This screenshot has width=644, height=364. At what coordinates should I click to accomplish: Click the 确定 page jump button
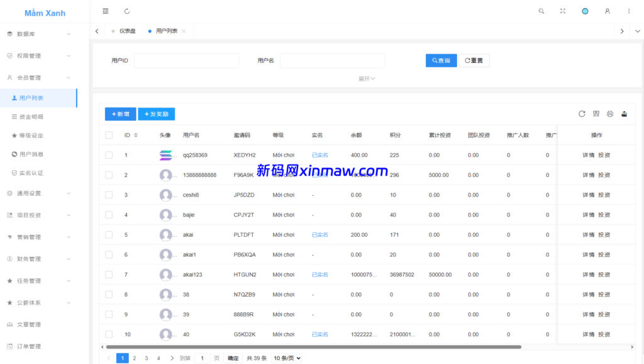click(x=233, y=358)
